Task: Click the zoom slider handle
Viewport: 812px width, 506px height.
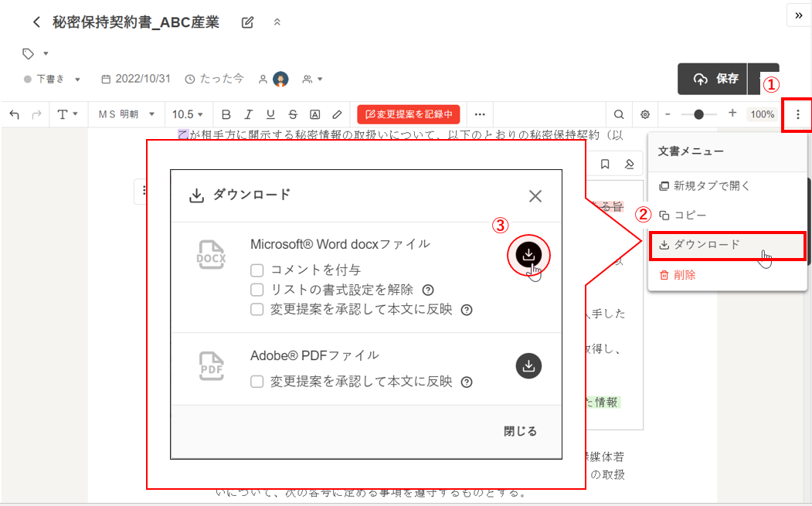Action: click(699, 114)
